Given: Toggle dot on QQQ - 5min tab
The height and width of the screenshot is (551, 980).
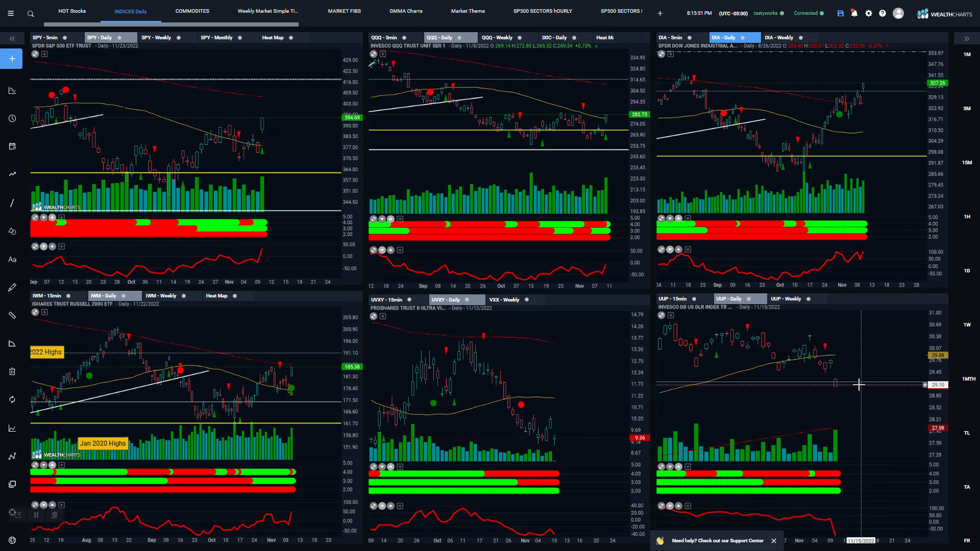Looking at the screenshot, I should point(404,38).
